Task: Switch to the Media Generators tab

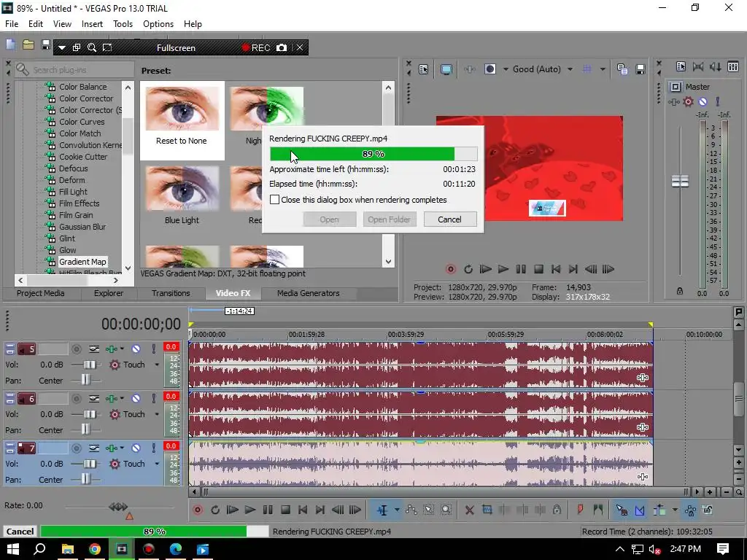Action: point(309,293)
